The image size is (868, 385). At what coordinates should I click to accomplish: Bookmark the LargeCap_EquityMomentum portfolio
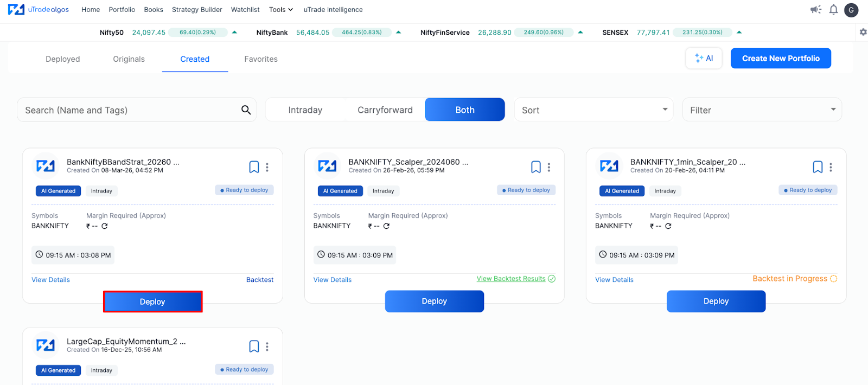tap(254, 347)
